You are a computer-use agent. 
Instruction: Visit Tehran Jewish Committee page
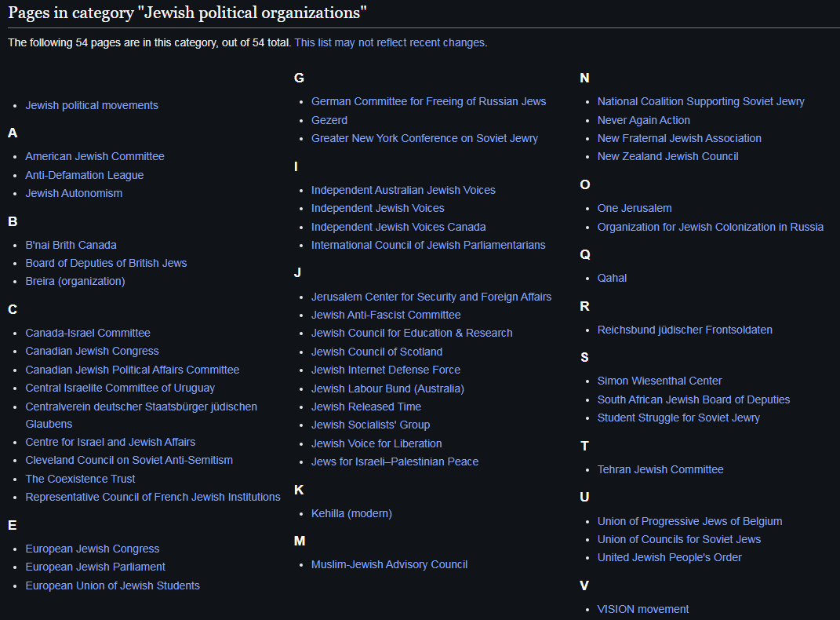660,469
